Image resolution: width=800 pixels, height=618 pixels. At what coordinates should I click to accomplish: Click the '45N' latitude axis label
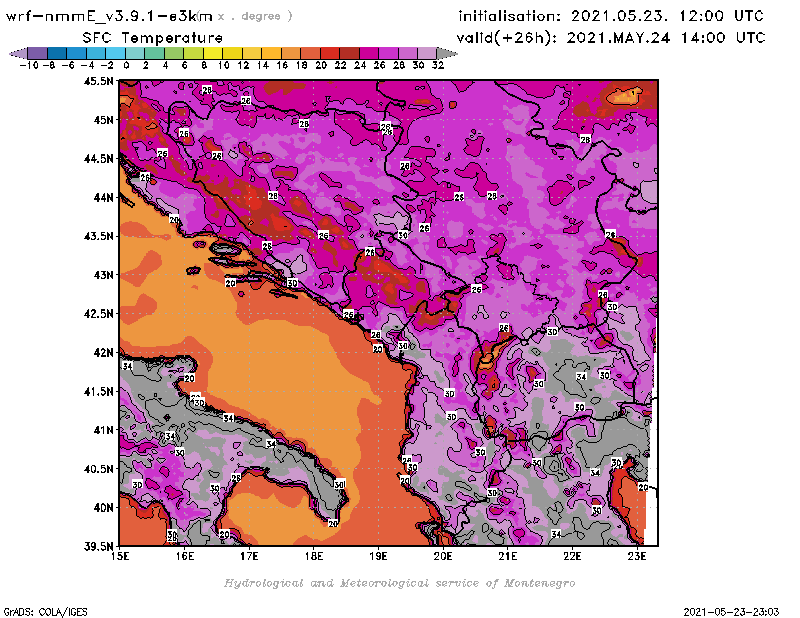point(103,120)
